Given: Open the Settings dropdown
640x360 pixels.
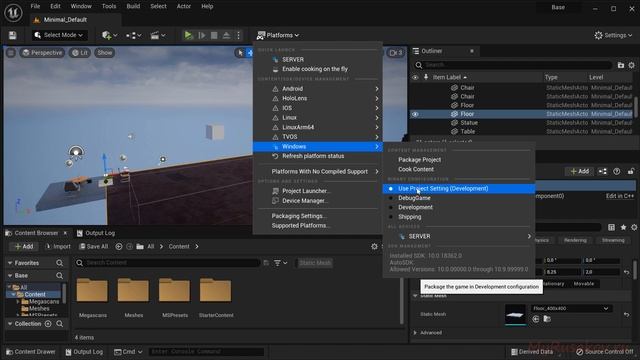Looking at the screenshot, I should 613,35.
